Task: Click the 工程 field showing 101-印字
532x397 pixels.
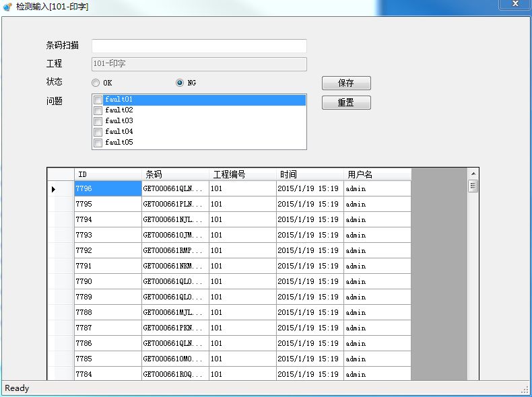Action: [x=199, y=64]
